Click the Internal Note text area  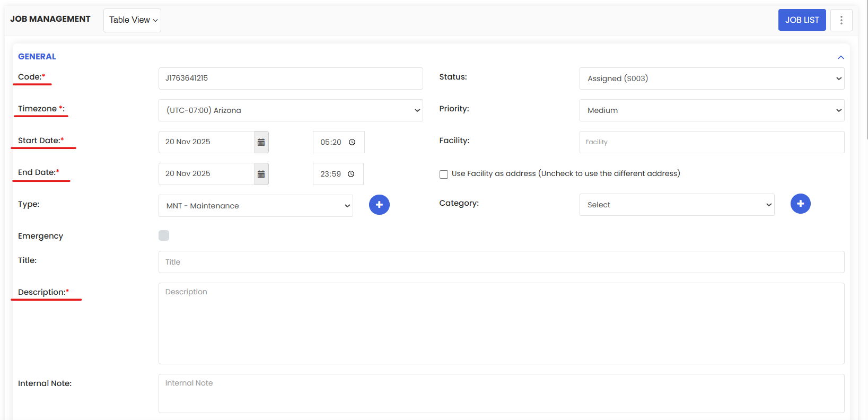(501, 393)
